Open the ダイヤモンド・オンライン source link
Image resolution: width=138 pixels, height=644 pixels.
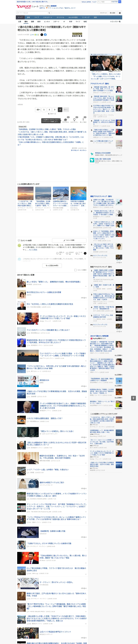point(79,150)
